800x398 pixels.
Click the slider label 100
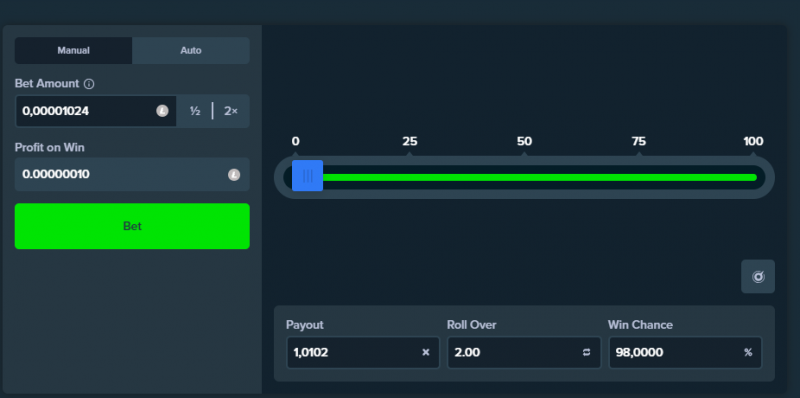753,141
